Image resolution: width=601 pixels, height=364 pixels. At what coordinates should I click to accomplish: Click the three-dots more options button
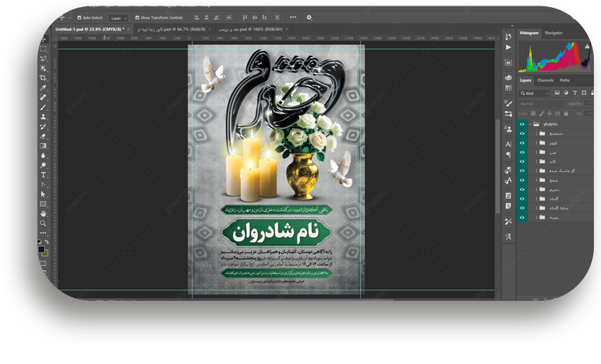click(293, 17)
